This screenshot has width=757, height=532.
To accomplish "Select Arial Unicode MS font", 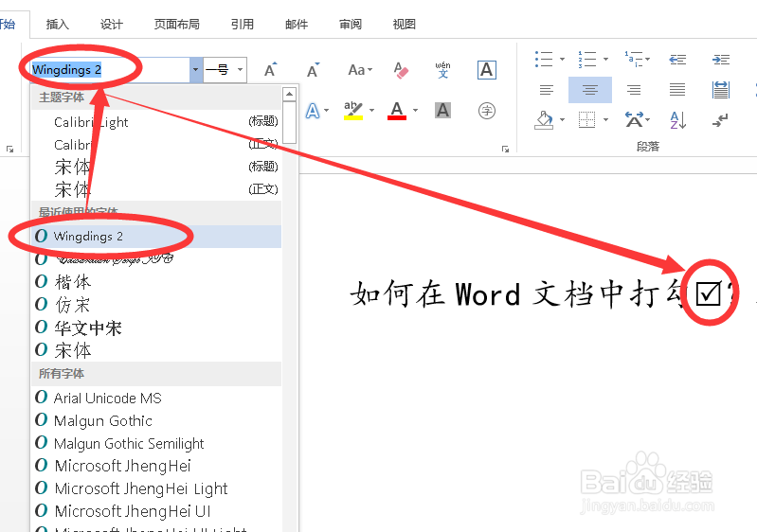I will 156,398.
